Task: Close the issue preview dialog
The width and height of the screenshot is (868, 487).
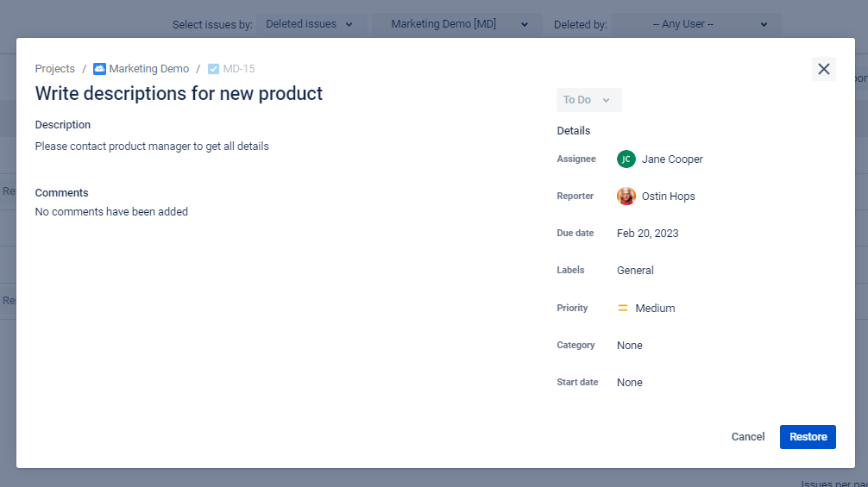Action: pyautogui.click(x=823, y=69)
